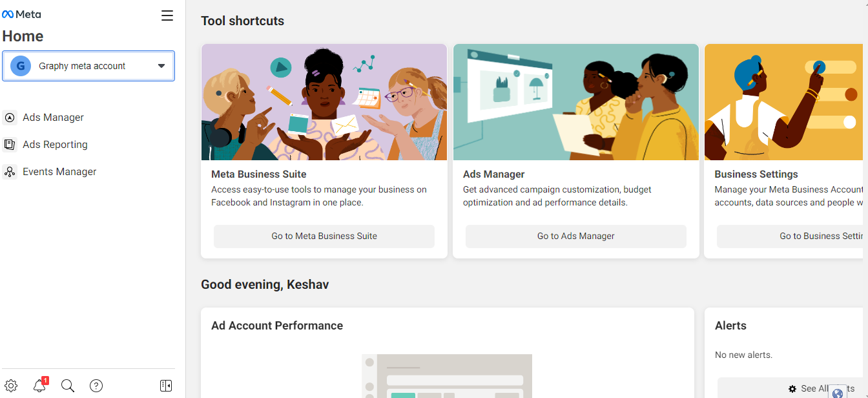Screen dimensions: 868x398
Task: Click the search magnifier icon
Action: 68,386
